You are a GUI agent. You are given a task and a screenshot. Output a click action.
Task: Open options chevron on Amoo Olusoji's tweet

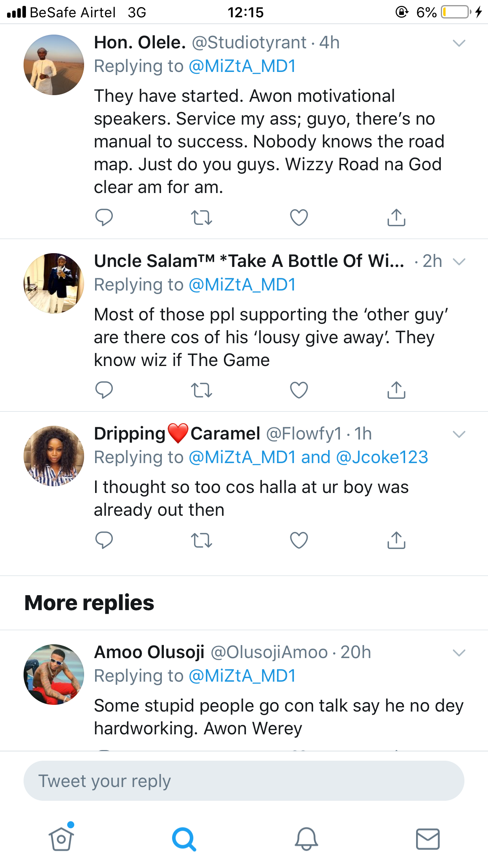click(459, 653)
